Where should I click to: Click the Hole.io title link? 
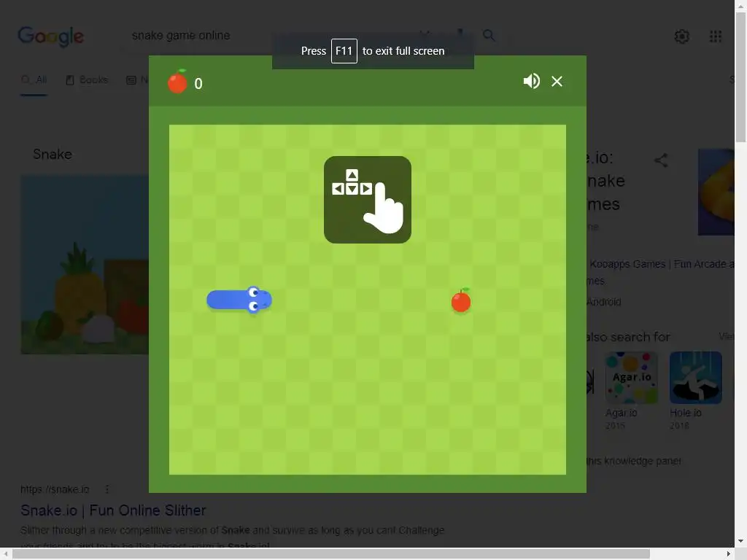686,413
